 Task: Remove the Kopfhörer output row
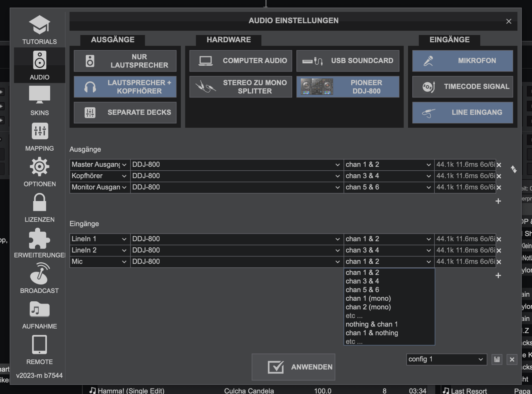(x=499, y=176)
